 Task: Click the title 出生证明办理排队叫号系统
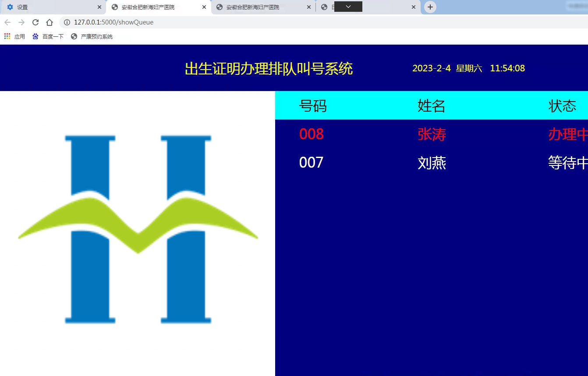point(269,69)
